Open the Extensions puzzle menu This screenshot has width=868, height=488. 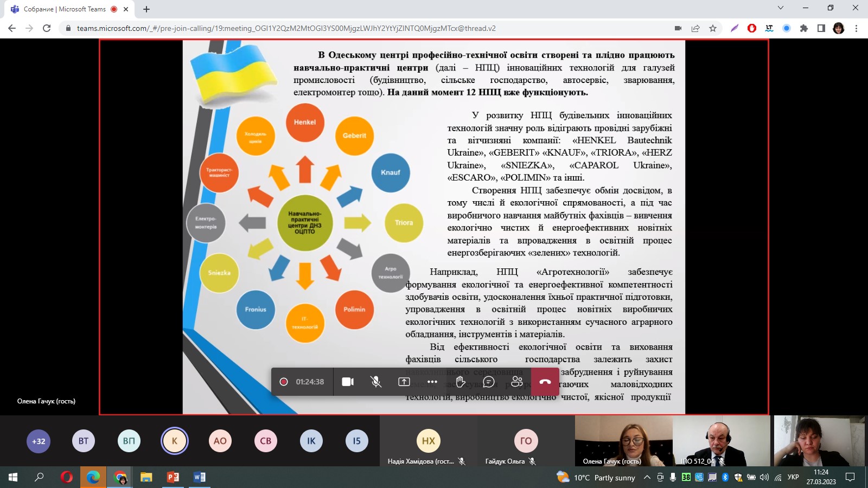click(x=804, y=28)
